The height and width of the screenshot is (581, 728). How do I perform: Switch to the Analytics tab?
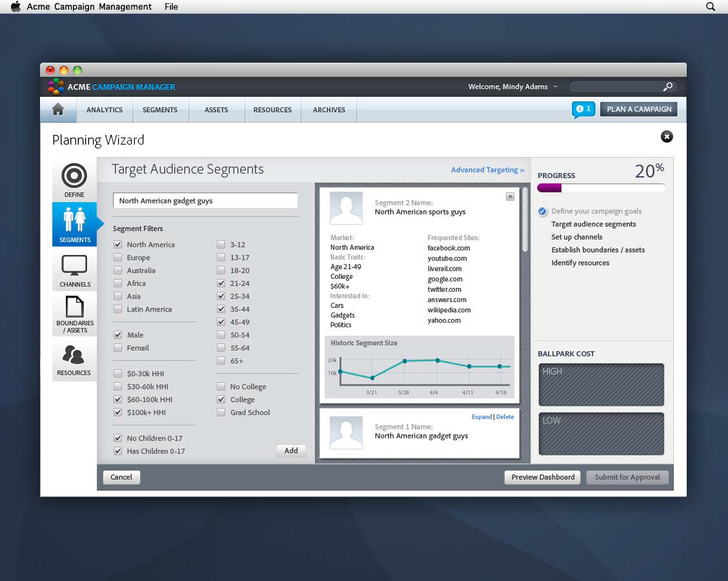click(105, 110)
